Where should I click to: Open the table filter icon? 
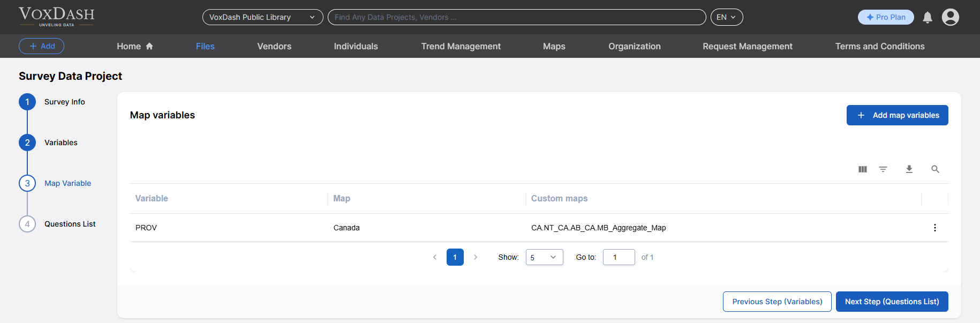coord(883,169)
